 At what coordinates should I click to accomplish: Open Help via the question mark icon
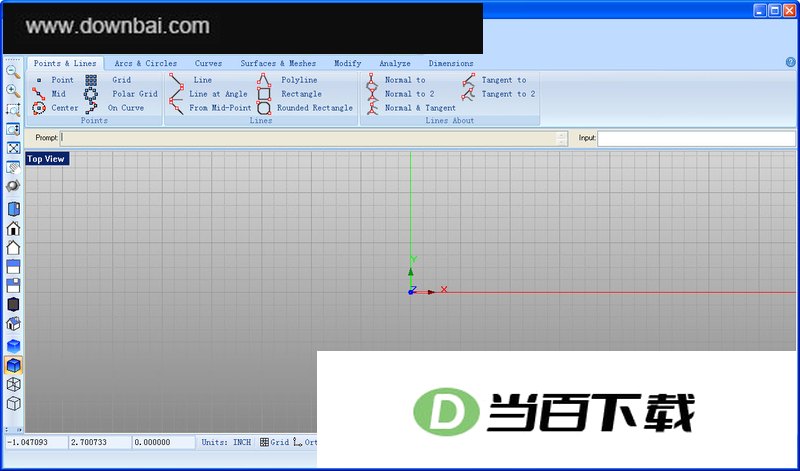point(790,63)
